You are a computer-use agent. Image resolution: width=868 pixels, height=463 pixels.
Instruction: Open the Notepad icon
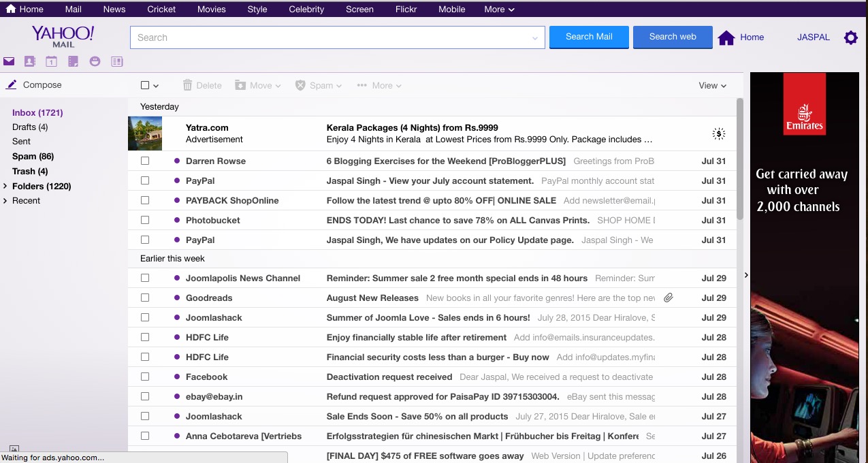(73, 61)
